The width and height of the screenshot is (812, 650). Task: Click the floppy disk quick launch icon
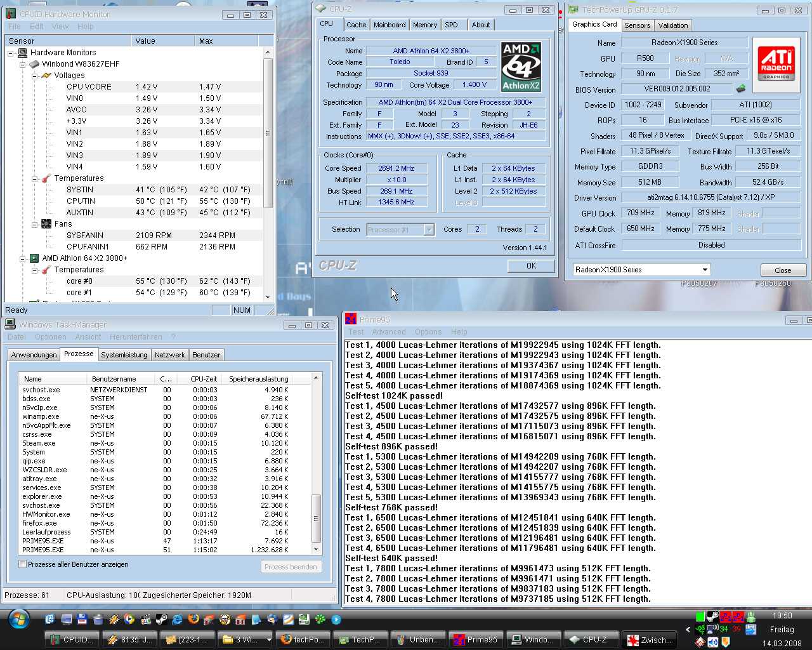(82, 619)
